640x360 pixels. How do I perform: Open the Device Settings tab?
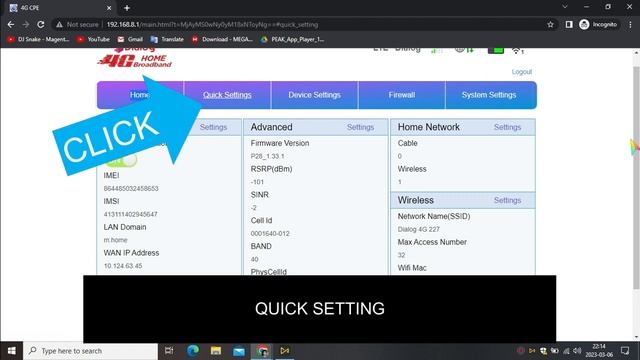pyautogui.click(x=314, y=95)
